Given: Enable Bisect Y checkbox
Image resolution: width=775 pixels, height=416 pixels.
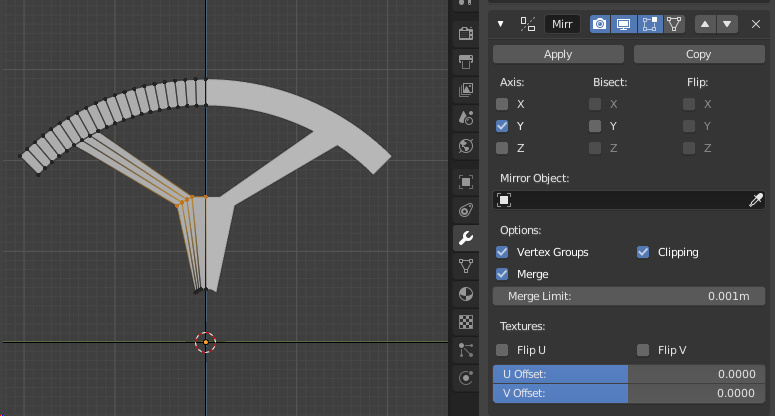Looking at the screenshot, I should pos(595,126).
